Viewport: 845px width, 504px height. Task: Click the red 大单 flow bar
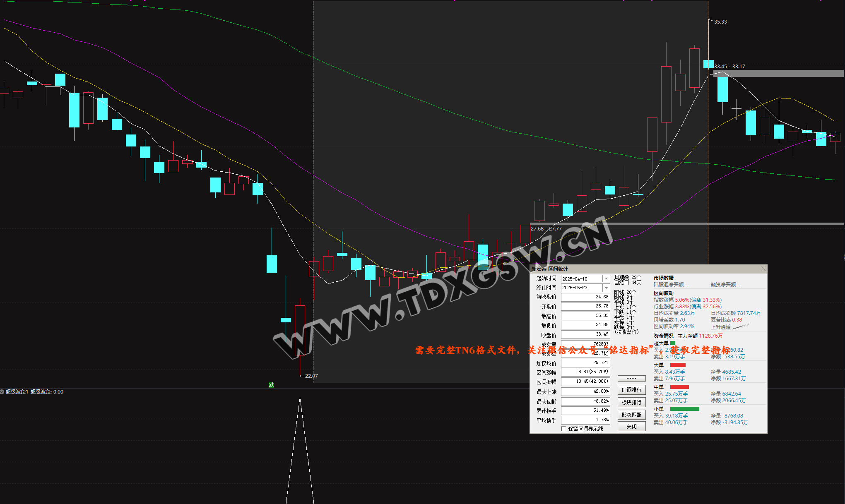tap(678, 365)
